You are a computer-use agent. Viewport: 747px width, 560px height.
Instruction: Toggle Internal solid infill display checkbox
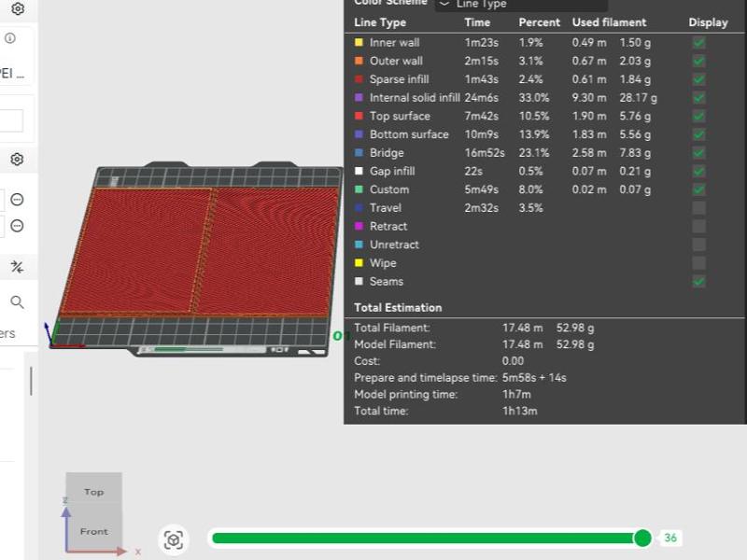698,98
